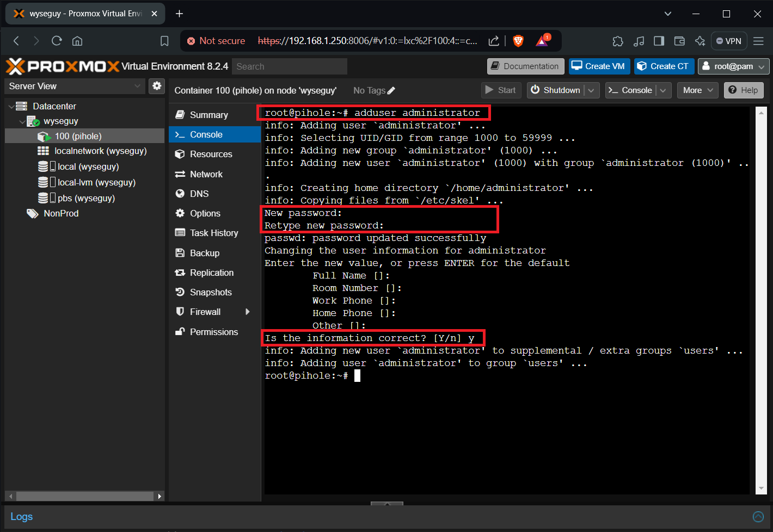This screenshot has width=773, height=532.
Task: Open the Documentation button
Action: [526, 66]
